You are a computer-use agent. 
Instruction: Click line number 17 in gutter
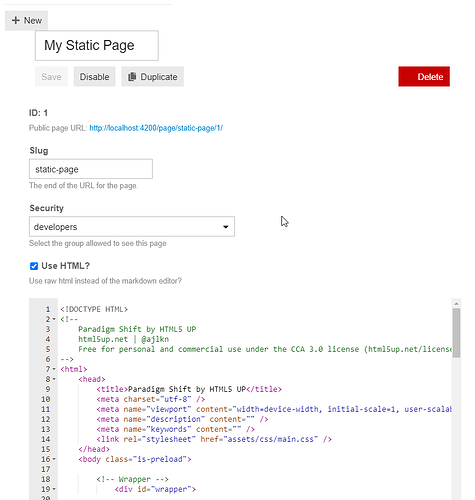point(46,469)
